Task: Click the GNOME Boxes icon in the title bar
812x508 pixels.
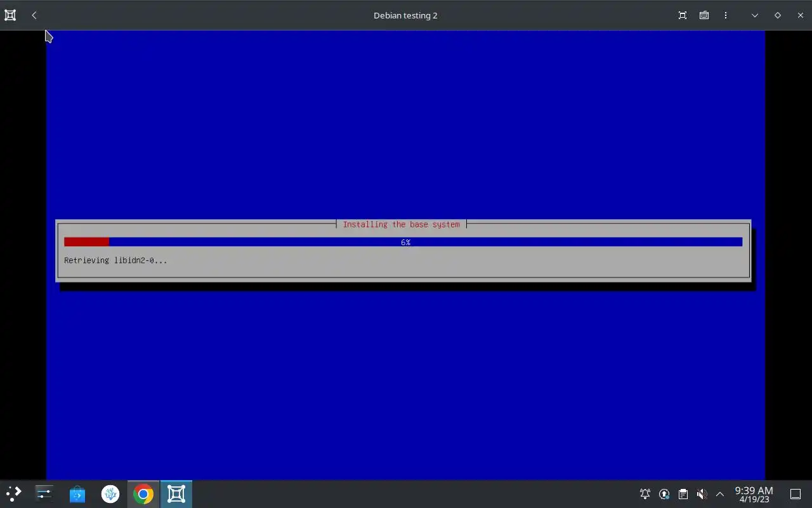Action: pos(10,15)
